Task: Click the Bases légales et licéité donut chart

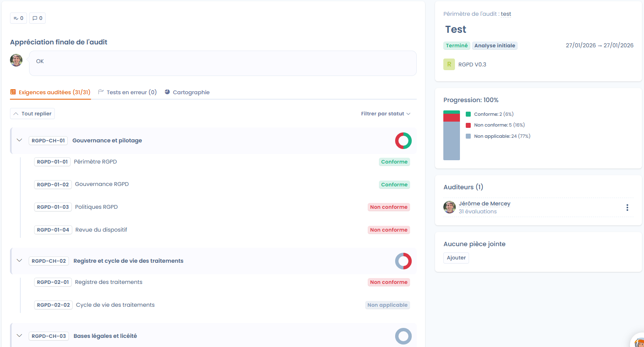Action: pos(403,336)
